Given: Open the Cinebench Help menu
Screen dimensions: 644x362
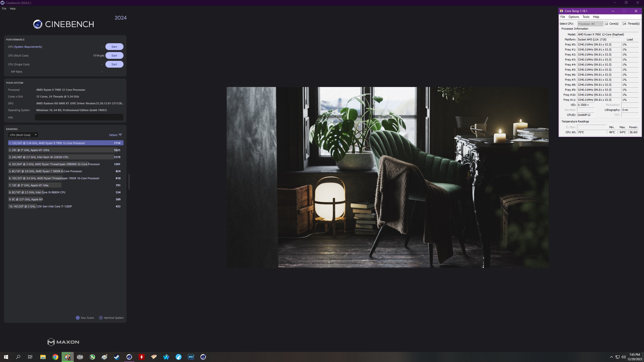Looking at the screenshot, I should tap(13, 8).
